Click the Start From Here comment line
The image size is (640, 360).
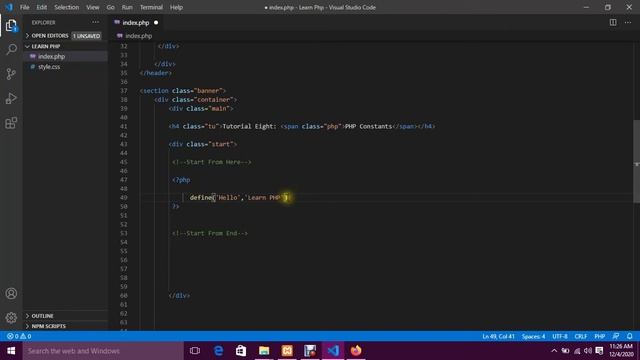(211, 162)
